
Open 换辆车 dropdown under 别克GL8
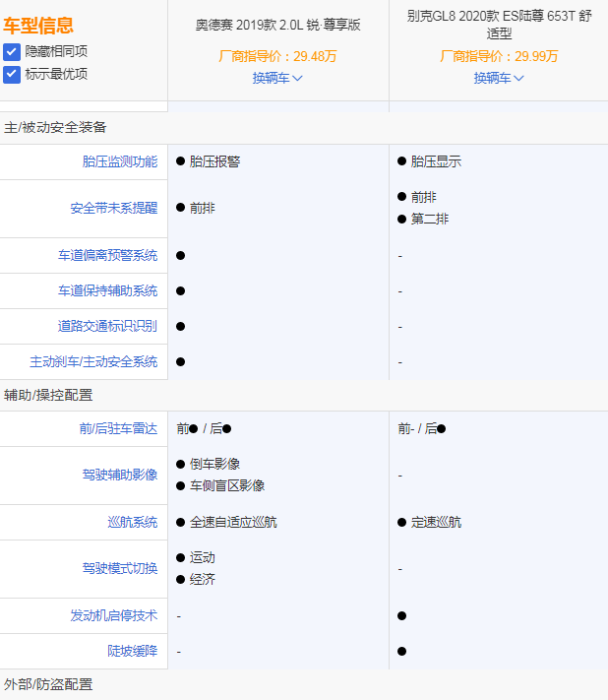[x=499, y=78]
